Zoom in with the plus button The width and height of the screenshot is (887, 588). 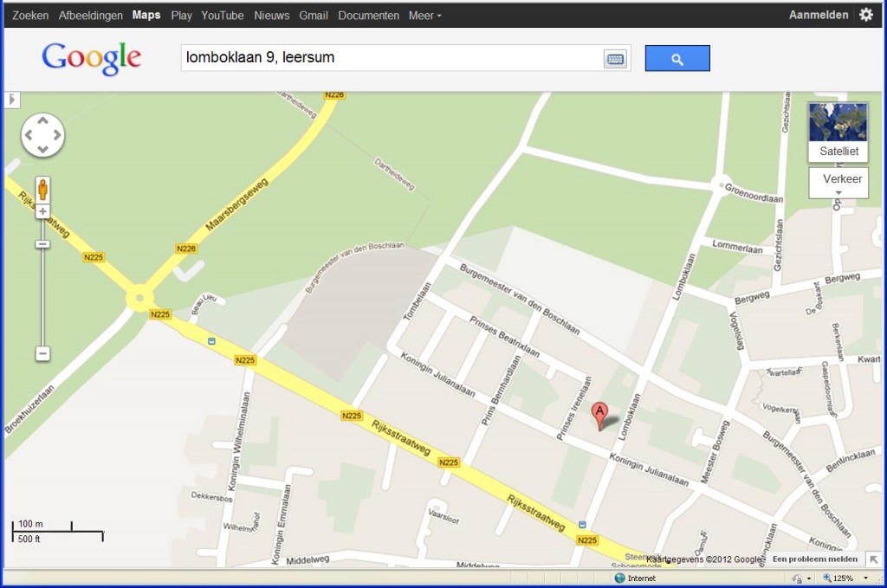pyautogui.click(x=42, y=211)
